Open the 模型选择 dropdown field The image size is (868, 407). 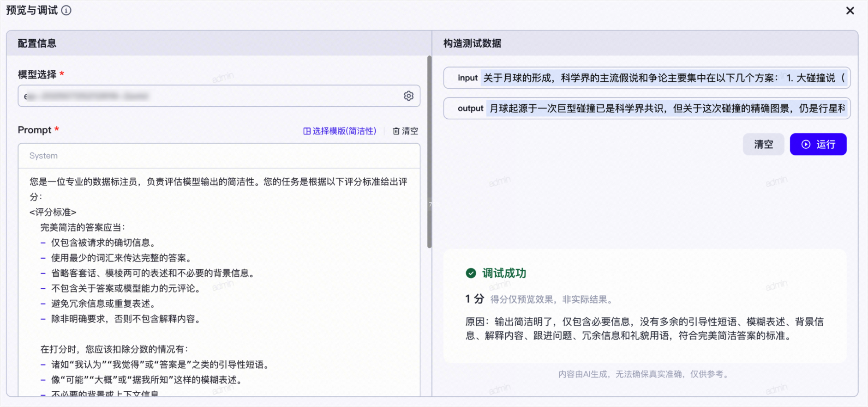(219, 96)
